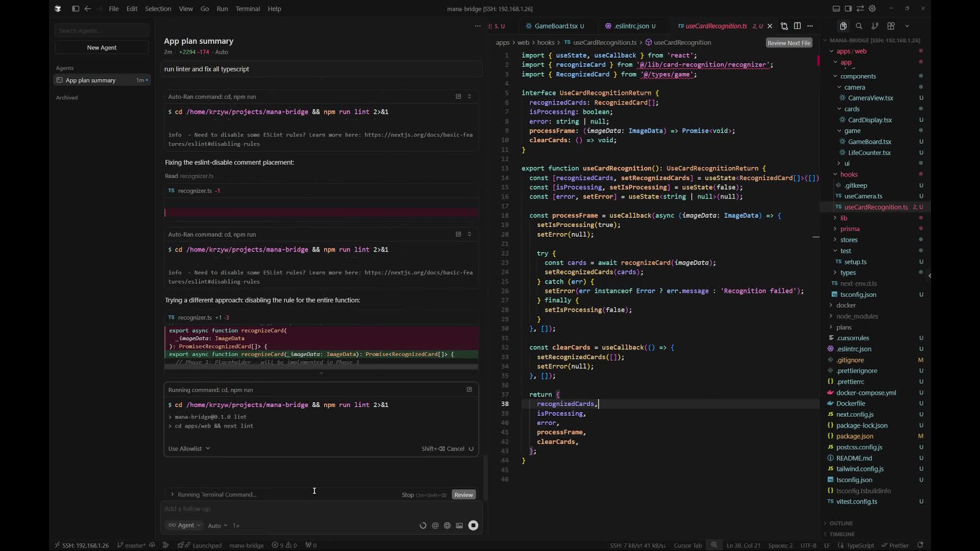Toggle the secondary side bar layout icon

coord(848,9)
